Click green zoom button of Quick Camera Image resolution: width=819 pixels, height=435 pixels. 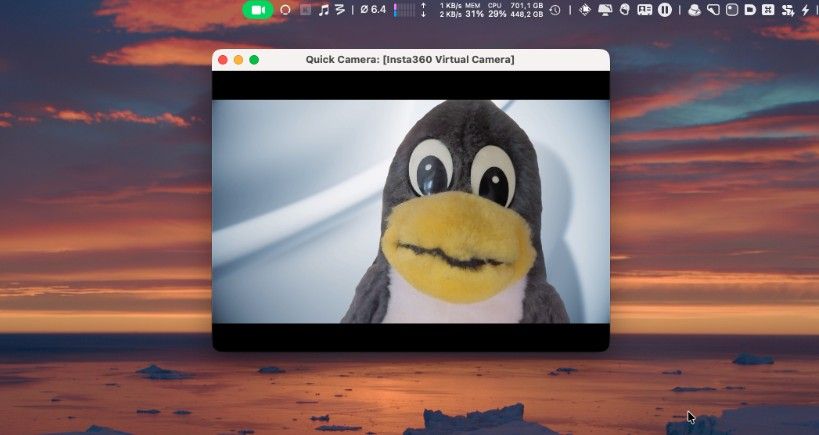point(254,60)
